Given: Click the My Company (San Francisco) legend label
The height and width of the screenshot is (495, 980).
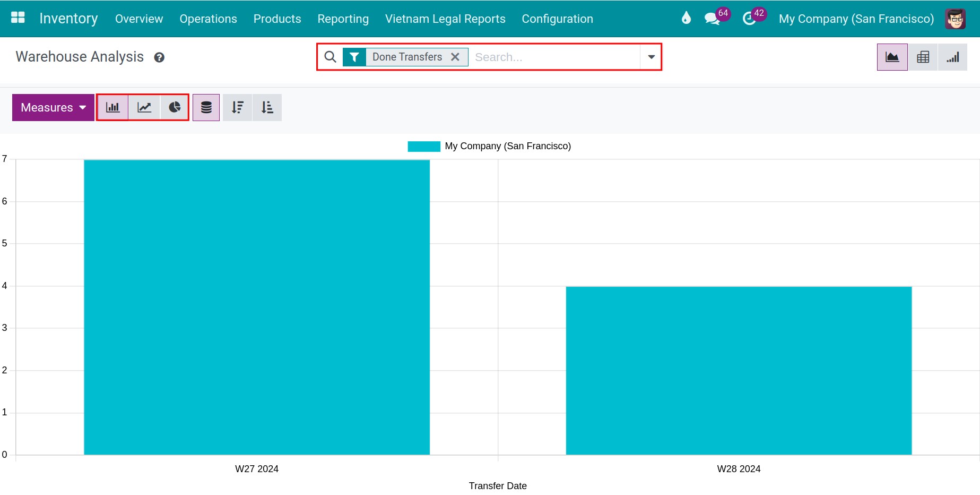Looking at the screenshot, I should click(x=508, y=146).
